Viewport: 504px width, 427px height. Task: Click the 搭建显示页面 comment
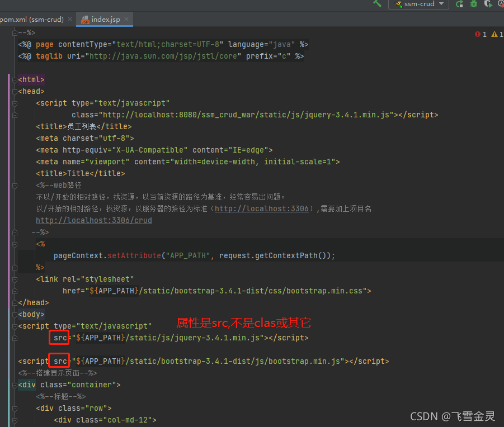click(58, 373)
